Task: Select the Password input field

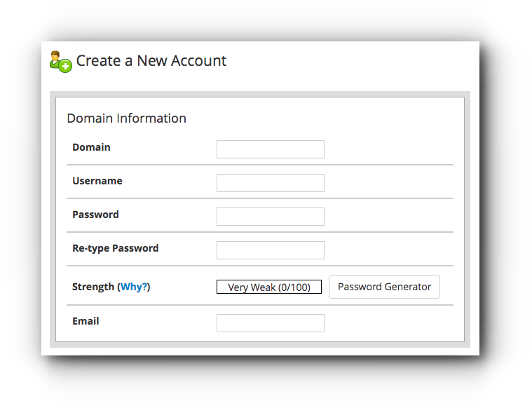Action: (271, 217)
